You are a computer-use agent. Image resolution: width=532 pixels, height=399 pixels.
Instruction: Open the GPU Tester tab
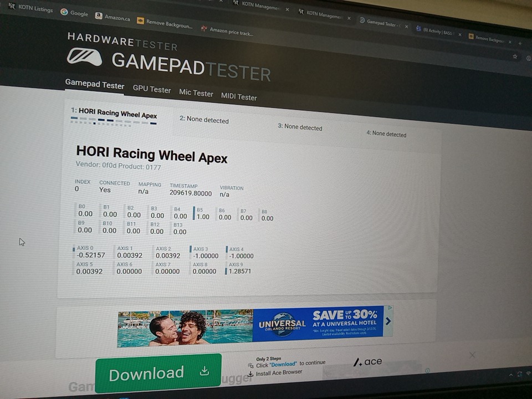152,89
